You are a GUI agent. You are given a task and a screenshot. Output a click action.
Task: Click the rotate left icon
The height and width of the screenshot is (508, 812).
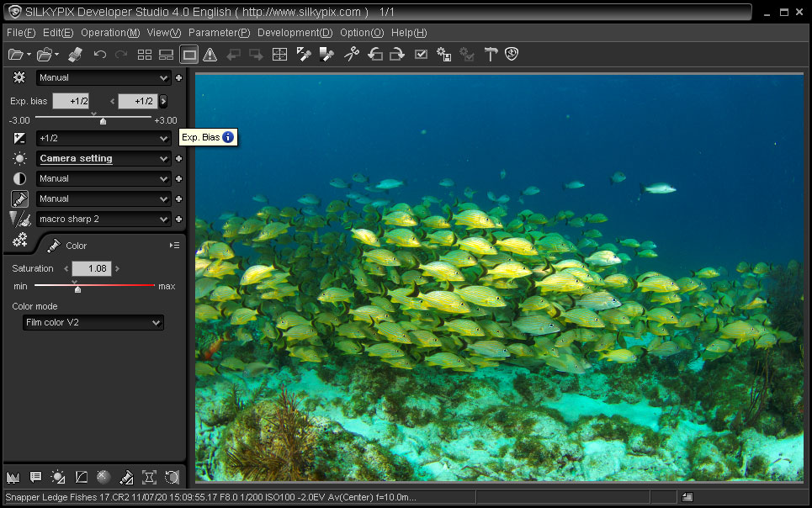(x=375, y=55)
